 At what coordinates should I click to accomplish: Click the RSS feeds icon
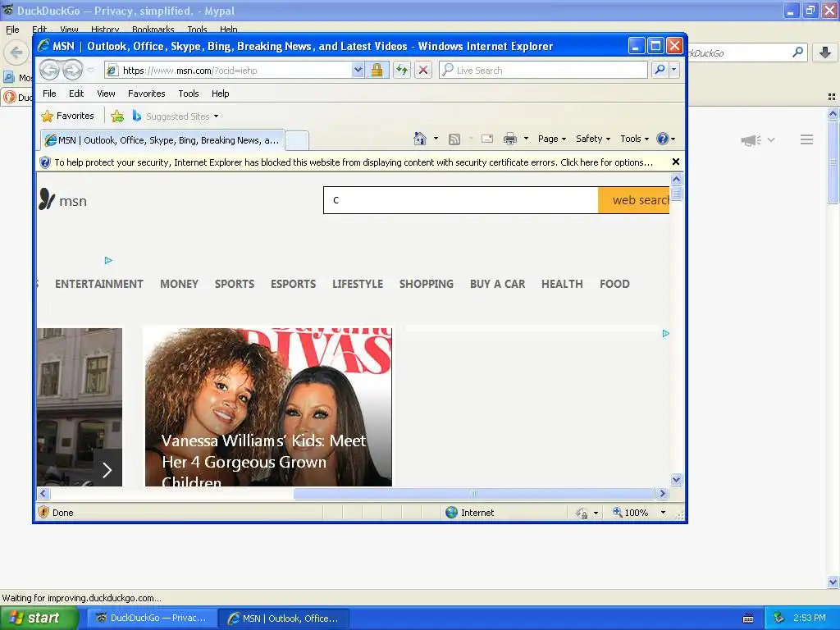pyautogui.click(x=454, y=139)
